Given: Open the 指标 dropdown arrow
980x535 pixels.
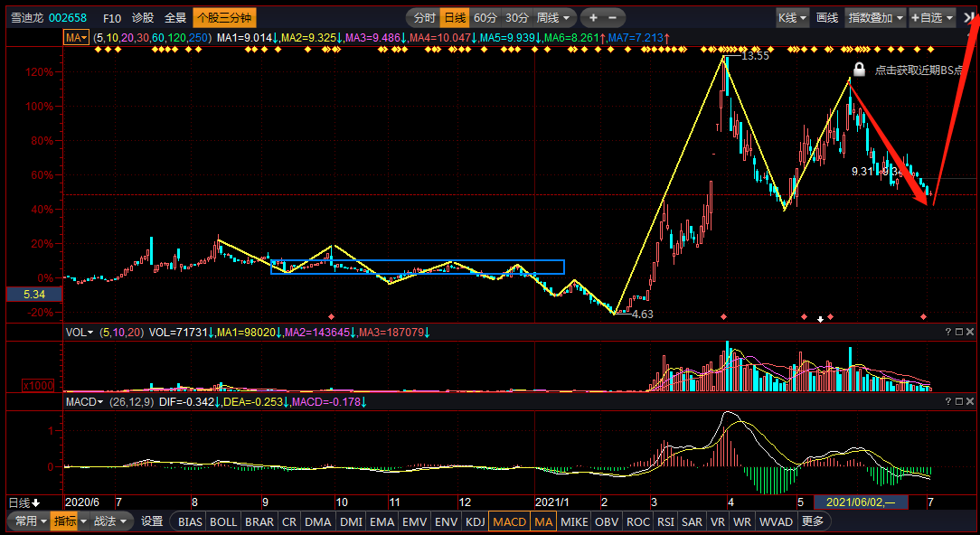Looking at the screenshot, I should [81, 521].
